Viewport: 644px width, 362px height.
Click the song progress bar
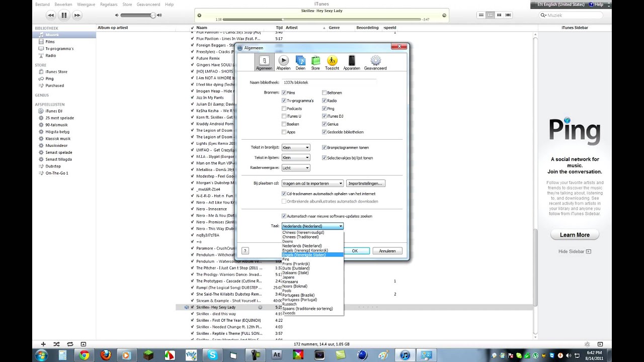(322, 19)
